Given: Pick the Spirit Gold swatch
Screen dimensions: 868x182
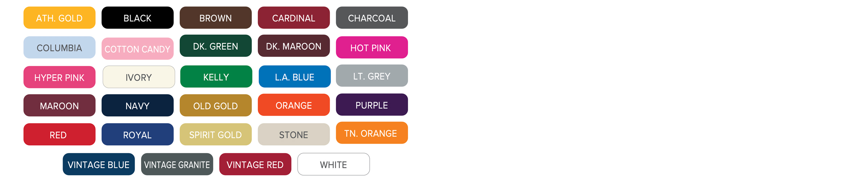Looking at the screenshot, I should [216, 134].
